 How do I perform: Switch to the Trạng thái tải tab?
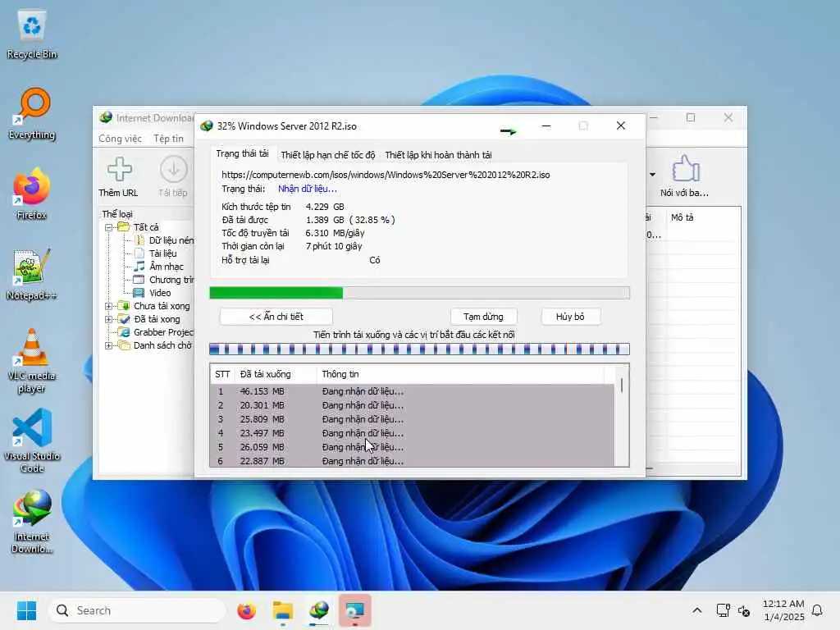242,153
